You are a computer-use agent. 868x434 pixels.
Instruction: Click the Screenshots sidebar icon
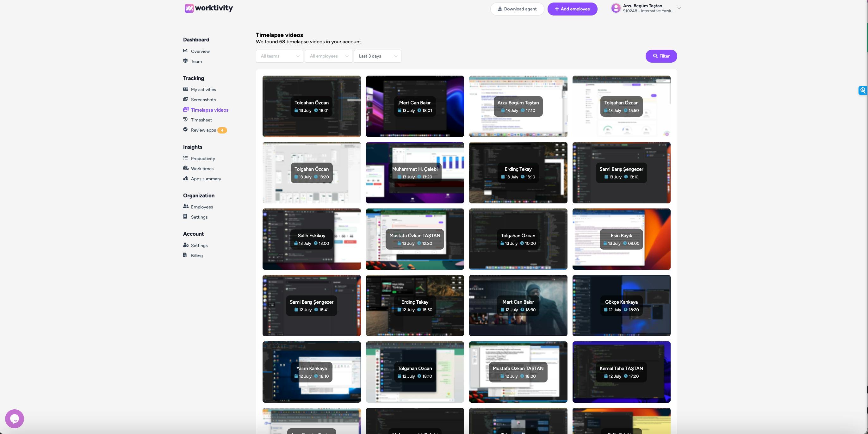point(185,99)
